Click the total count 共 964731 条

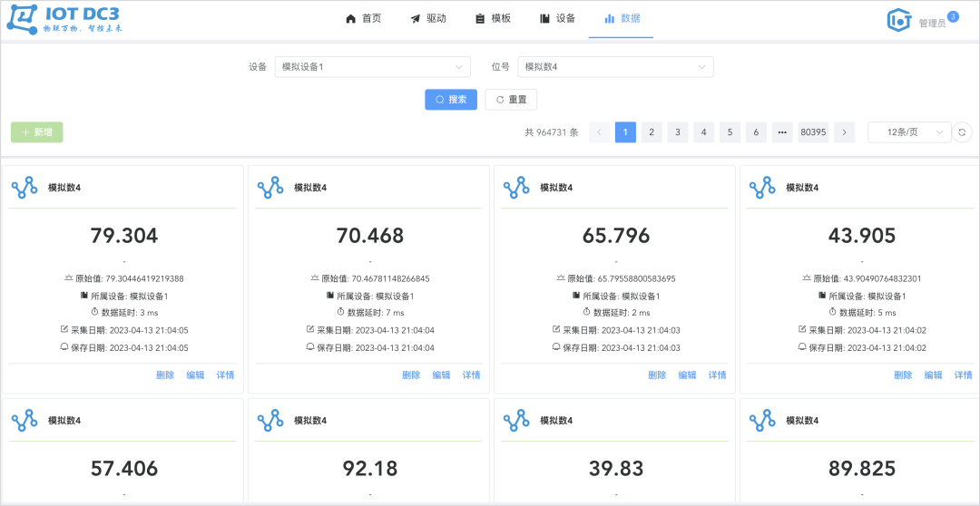point(552,132)
